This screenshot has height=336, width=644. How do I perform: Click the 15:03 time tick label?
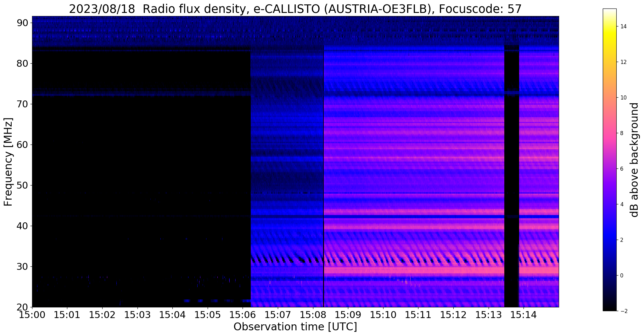click(x=137, y=315)
